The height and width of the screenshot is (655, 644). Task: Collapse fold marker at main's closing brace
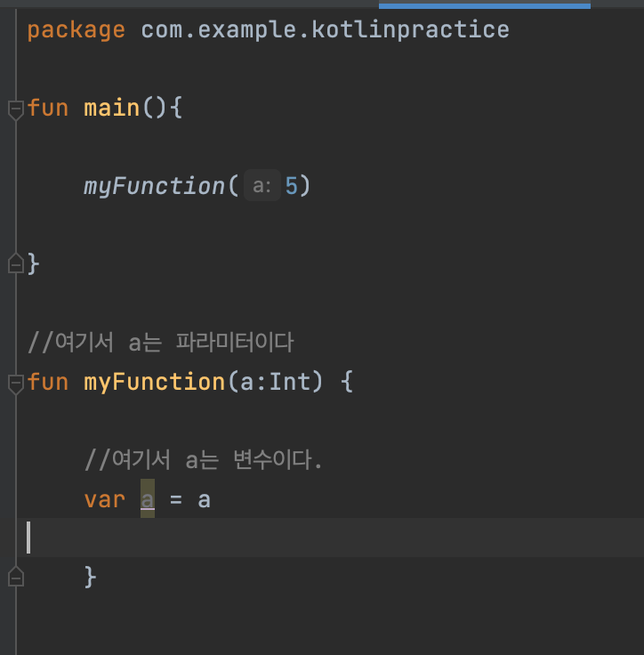click(x=16, y=263)
